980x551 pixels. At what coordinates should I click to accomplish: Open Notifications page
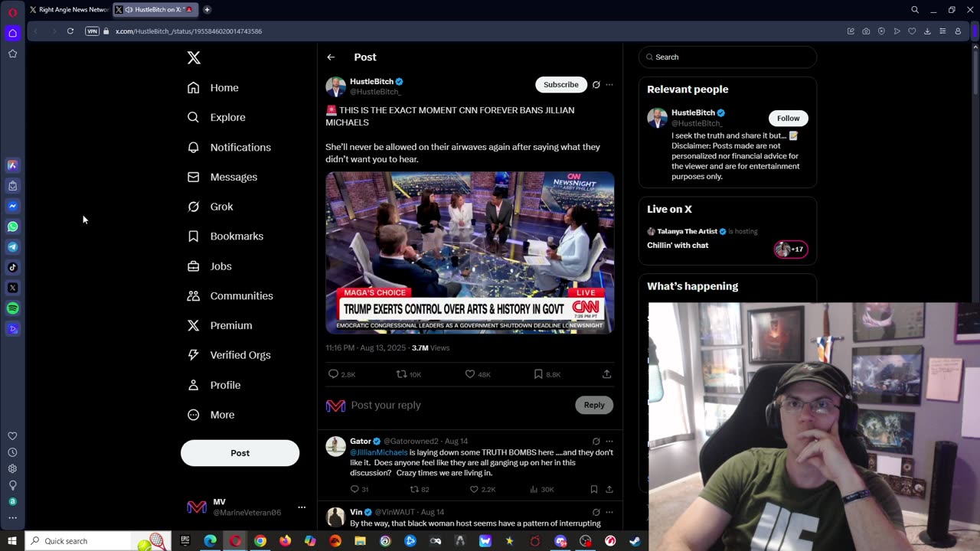229,147
